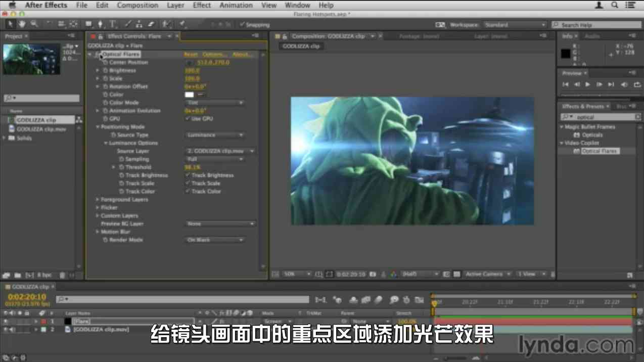Click the Play button in Preview panel
Viewport: 644px width, 362px height.
pos(587,84)
